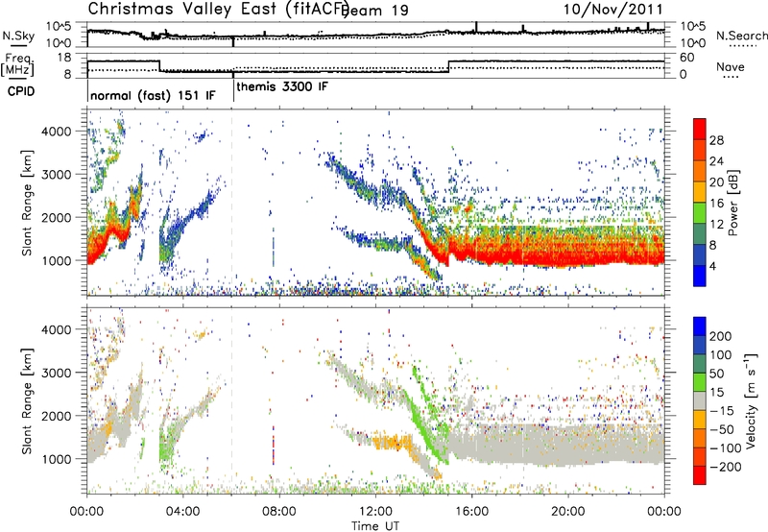
Task: Click the '60' Nave axis tick label
Action: [687, 58]
